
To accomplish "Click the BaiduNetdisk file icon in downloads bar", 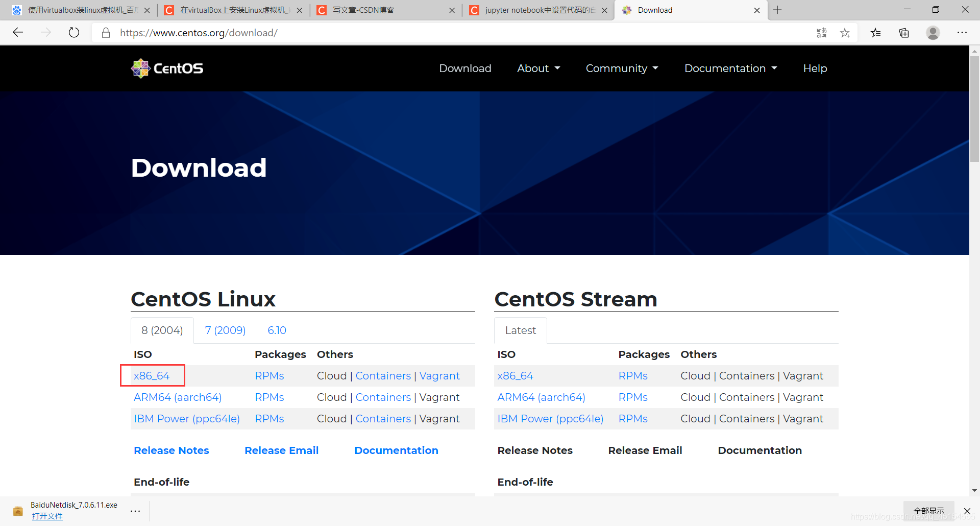I will click(x=18, y=511).
